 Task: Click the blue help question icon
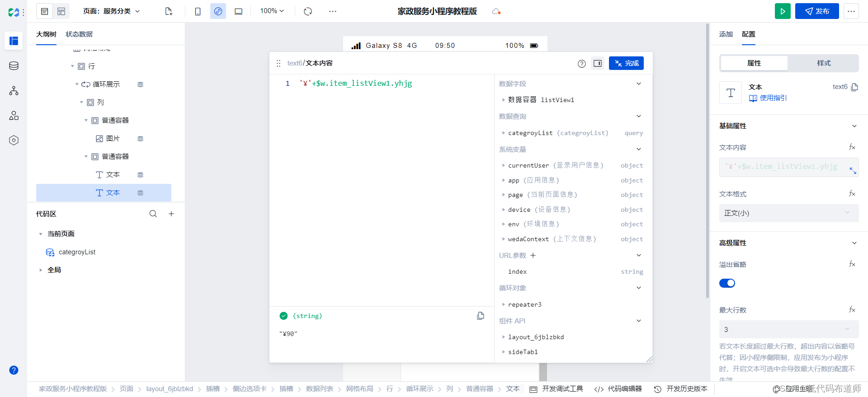tap(14, 370)
